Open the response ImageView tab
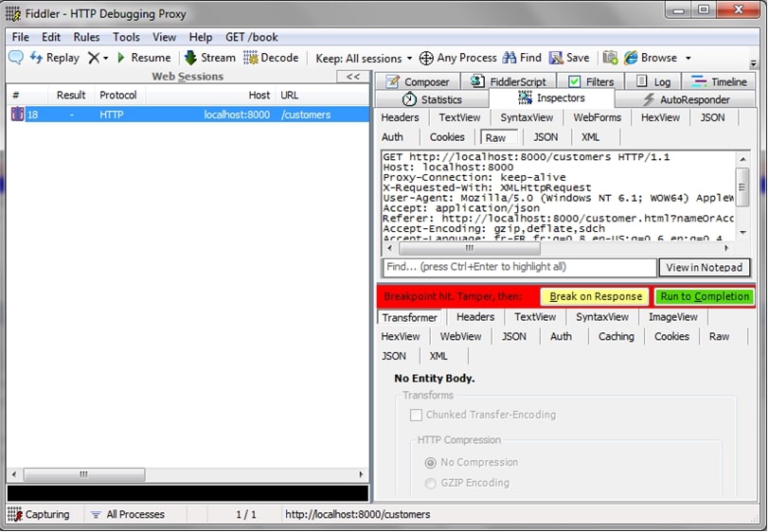The image size is (769, 532). point(672,317)
